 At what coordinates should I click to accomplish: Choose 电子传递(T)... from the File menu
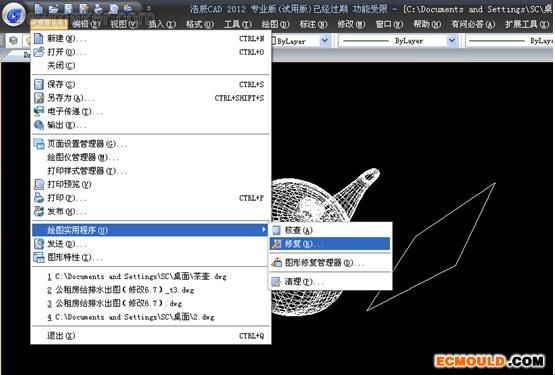(x=150, y=112)
